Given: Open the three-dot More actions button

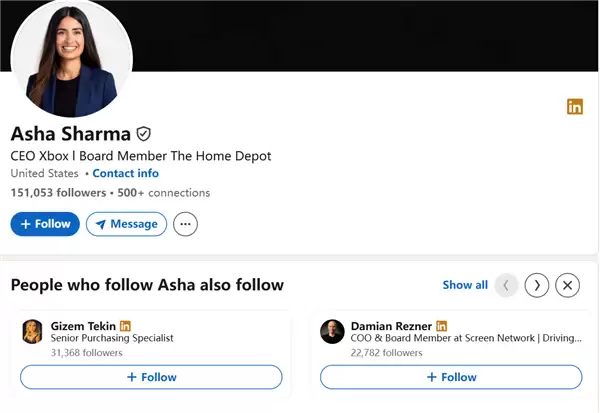Looking at the screenshot, I should click(x=185, y=224).
